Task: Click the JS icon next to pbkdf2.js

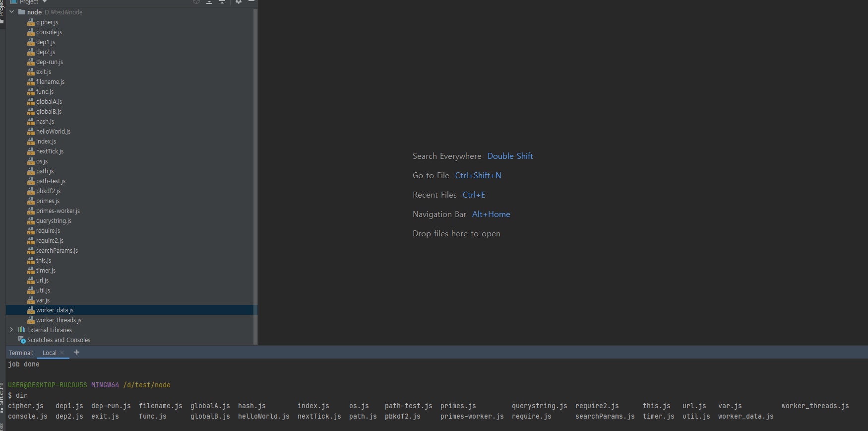Action: click(x=31, y=191)
